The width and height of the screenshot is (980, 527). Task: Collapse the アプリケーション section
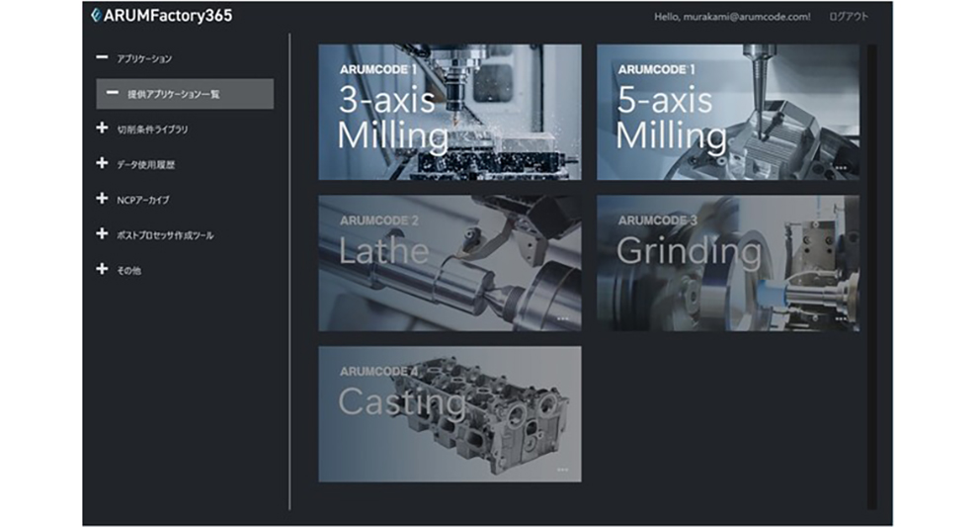click(102, 57)
